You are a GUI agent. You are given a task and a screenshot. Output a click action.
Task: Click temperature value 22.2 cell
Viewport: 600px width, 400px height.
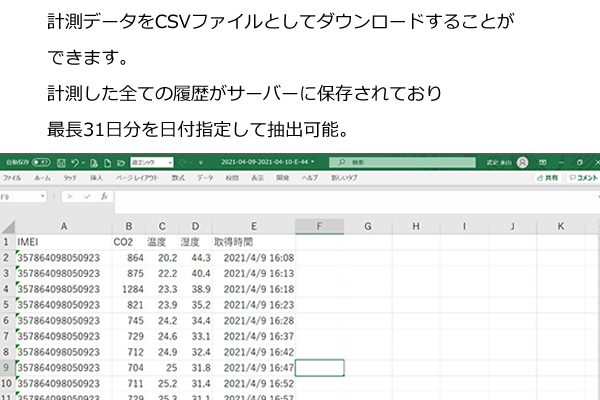[162, 274]
